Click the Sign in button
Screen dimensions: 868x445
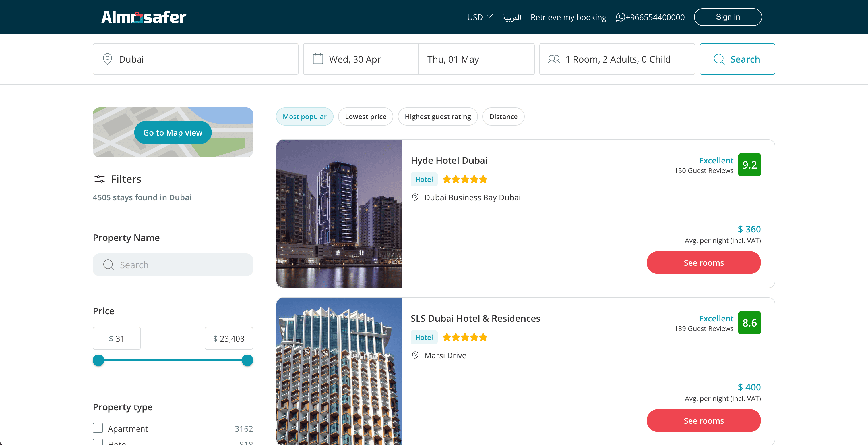728,17
